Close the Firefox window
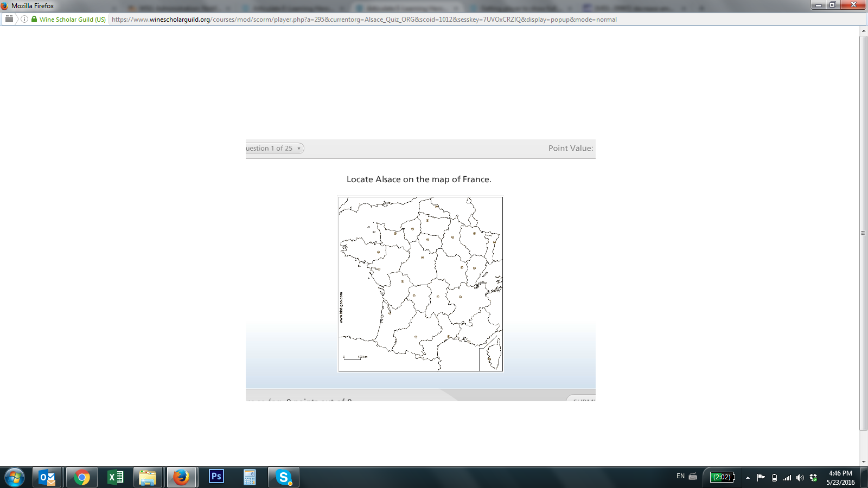Image resolution: width=868 pixels, height=488 pixels. coord(853,5)
